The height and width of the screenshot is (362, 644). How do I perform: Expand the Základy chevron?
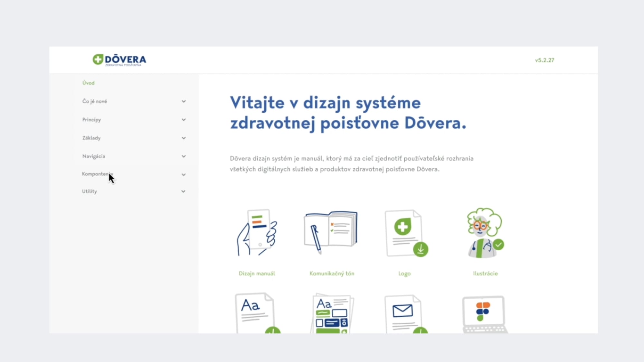tap(184, 138)
